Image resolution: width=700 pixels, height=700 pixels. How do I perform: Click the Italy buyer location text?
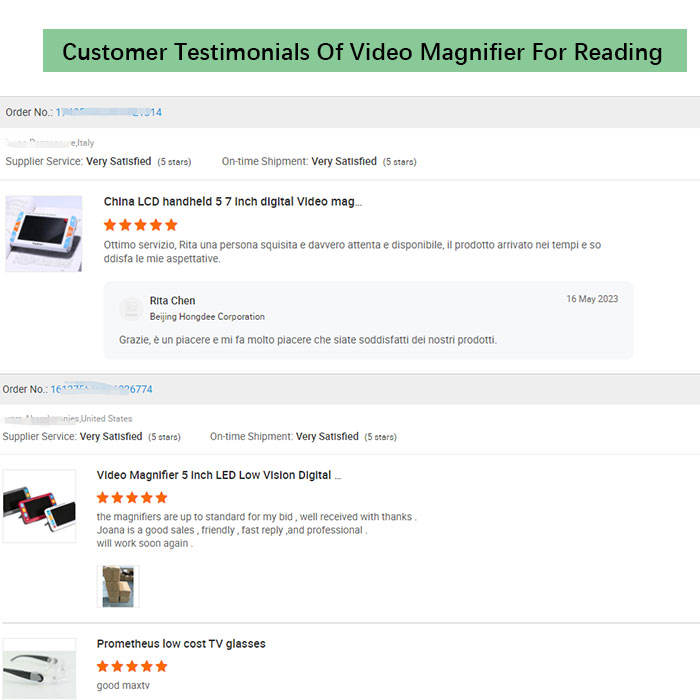pos(51,143)
